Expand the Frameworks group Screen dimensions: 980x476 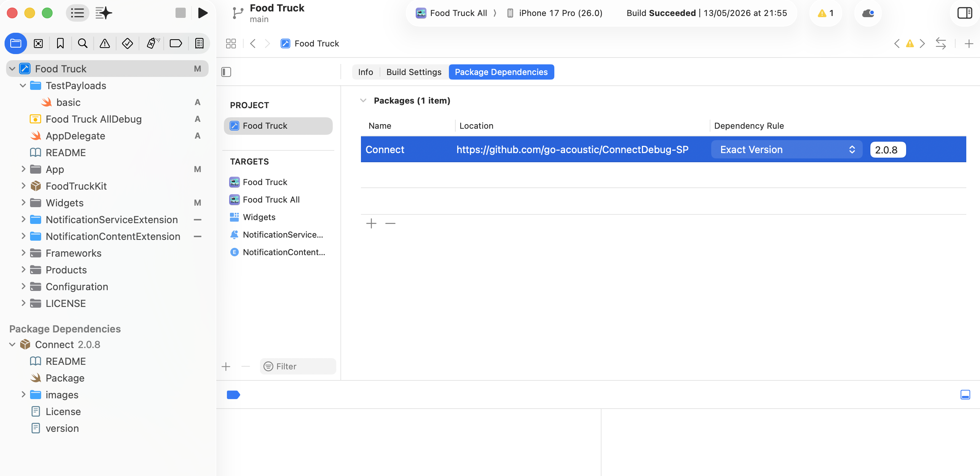tap(23, 253)
